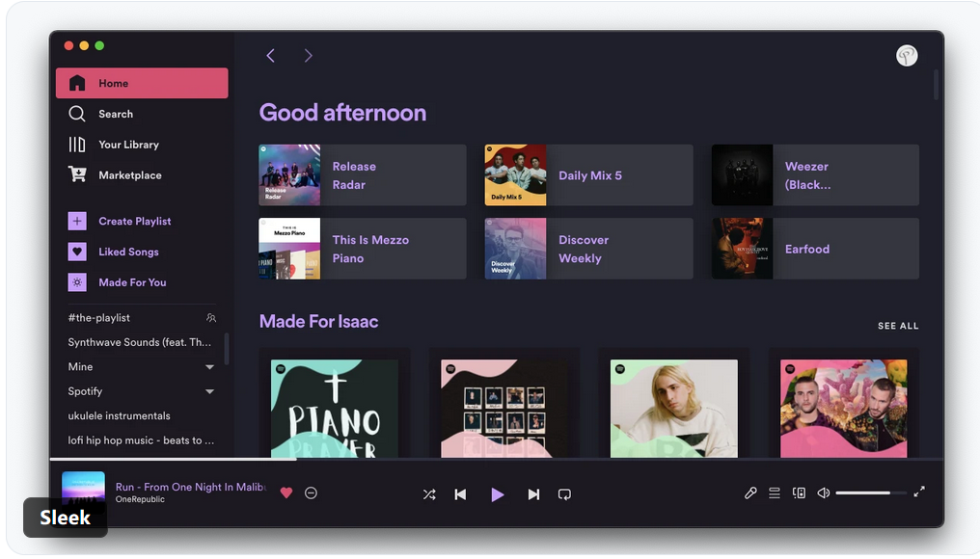
Task: Click the main content scrollbar
Action: 936,84
